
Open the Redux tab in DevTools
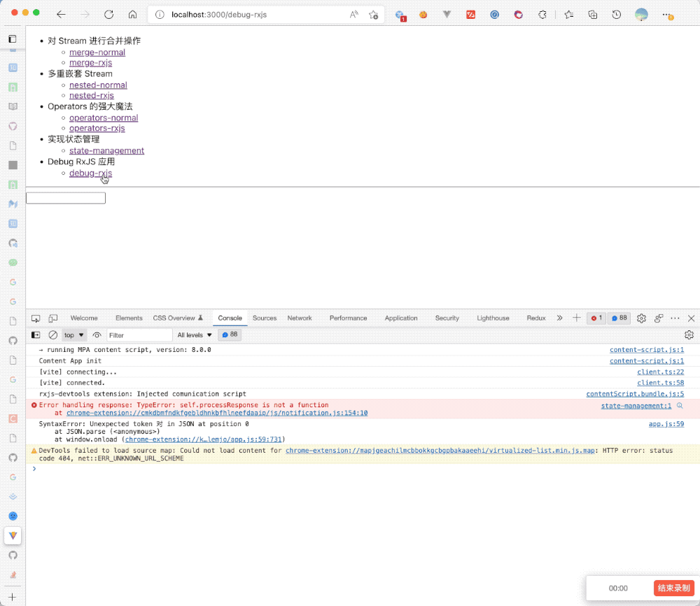click(535, 318)
